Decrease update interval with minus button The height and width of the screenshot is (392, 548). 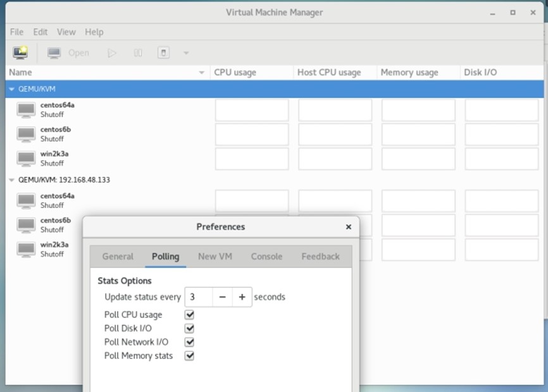point(222,297)
